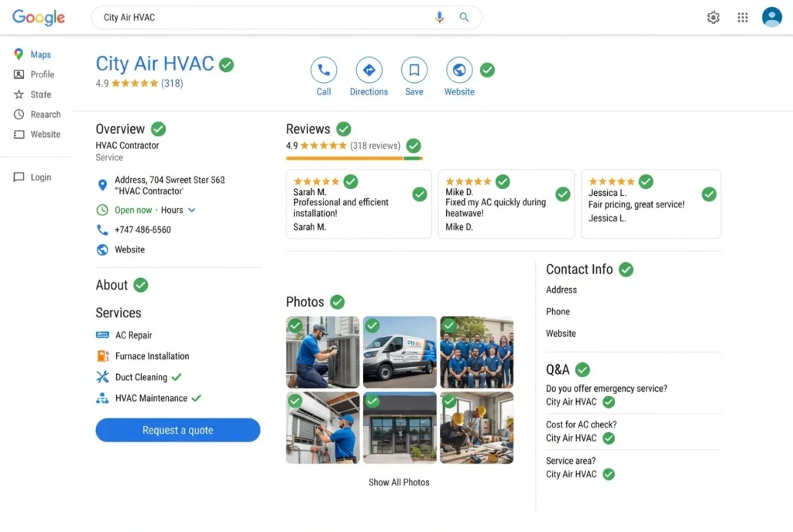Click Show All Photos link
This screenshot has height=532, width=793.
tap(399, 482)
